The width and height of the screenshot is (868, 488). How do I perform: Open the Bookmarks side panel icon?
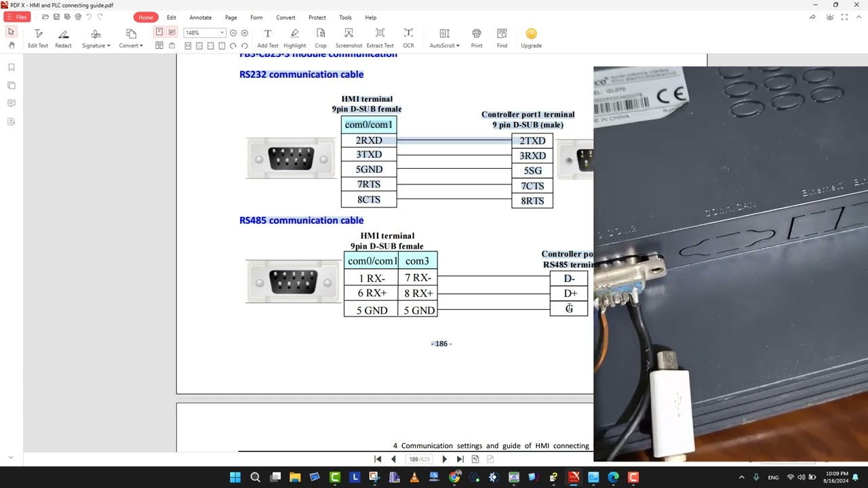click(x=12, y=67)
